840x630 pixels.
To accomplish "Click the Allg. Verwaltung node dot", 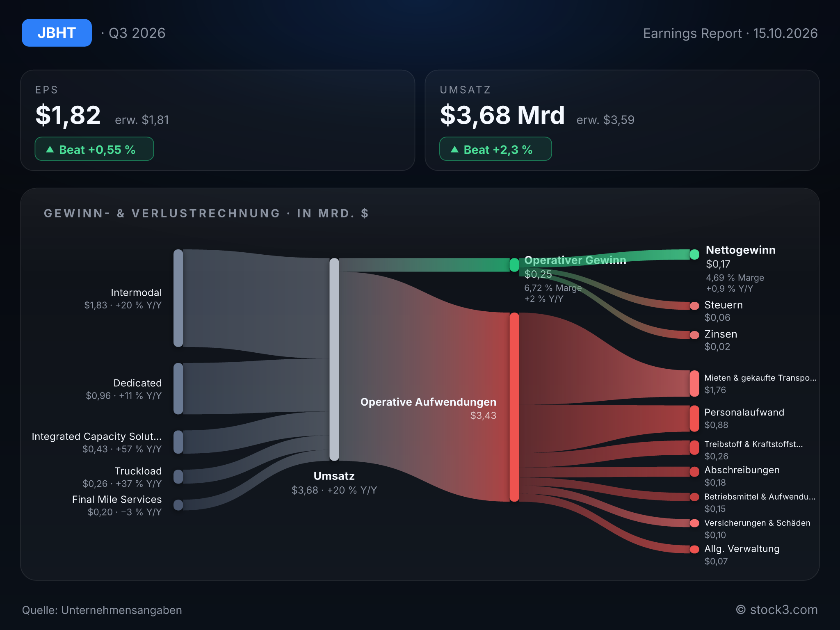I will (x=694, y=549).
